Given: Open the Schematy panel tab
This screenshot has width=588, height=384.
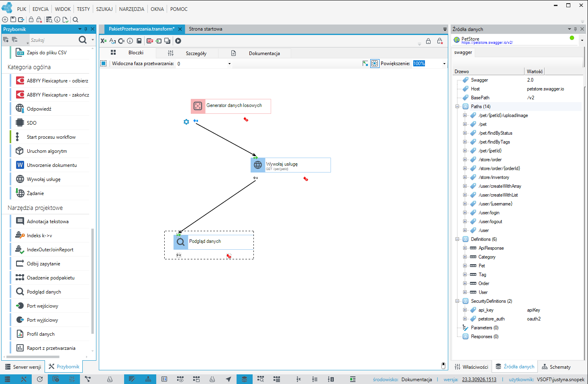Looking at the screenshot, I should pyautogui.click(x=556, y=367).
